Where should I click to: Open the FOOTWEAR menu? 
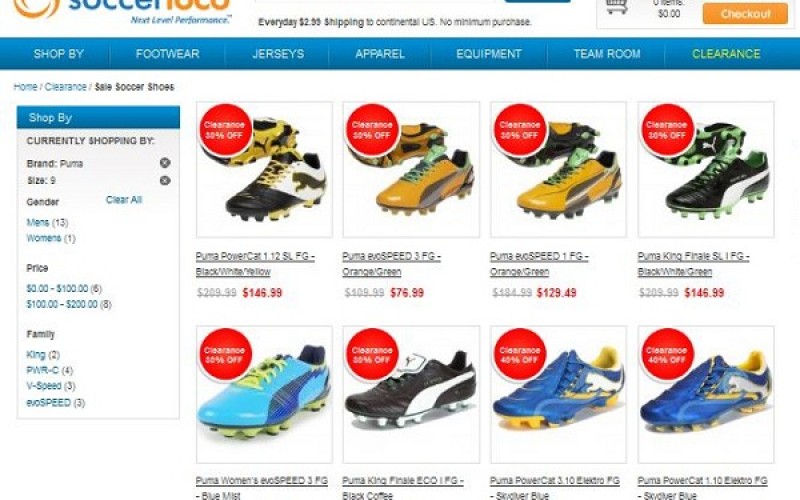(167, 54)
